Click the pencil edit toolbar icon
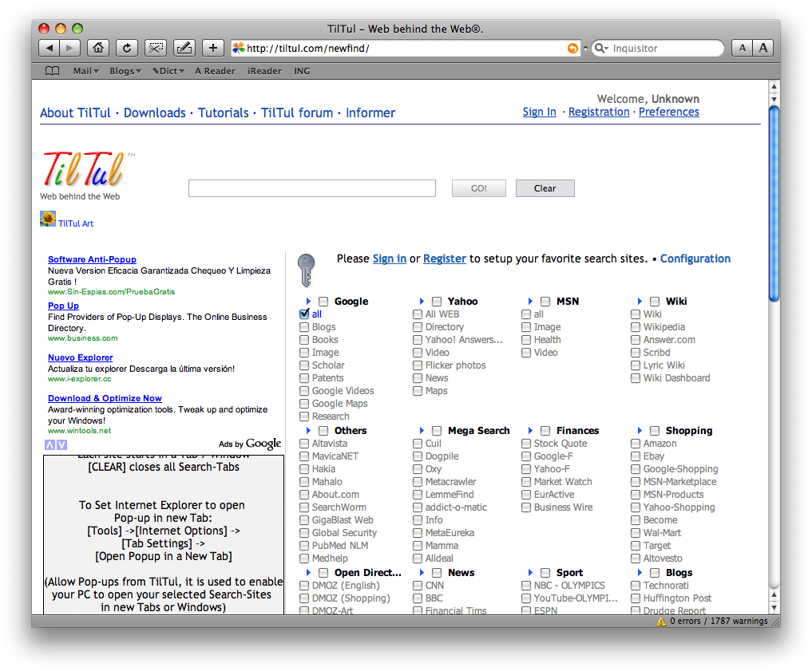The height and width of the screenshot is (671, 812). (184, 48)
